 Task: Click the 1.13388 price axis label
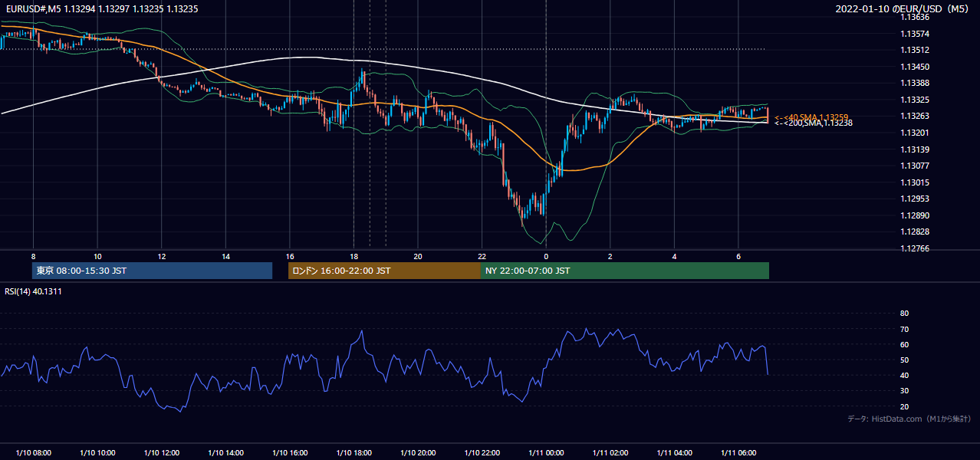[915, 83]
